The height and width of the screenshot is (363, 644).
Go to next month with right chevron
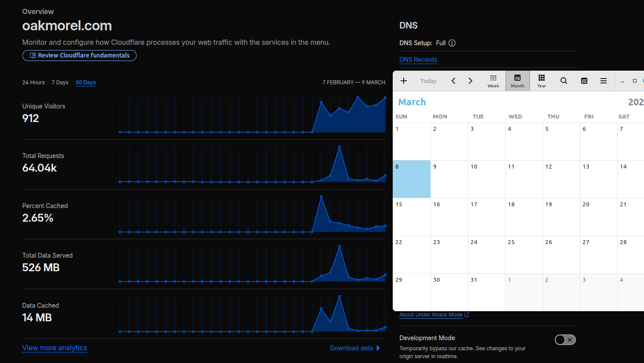click(470, 81)
